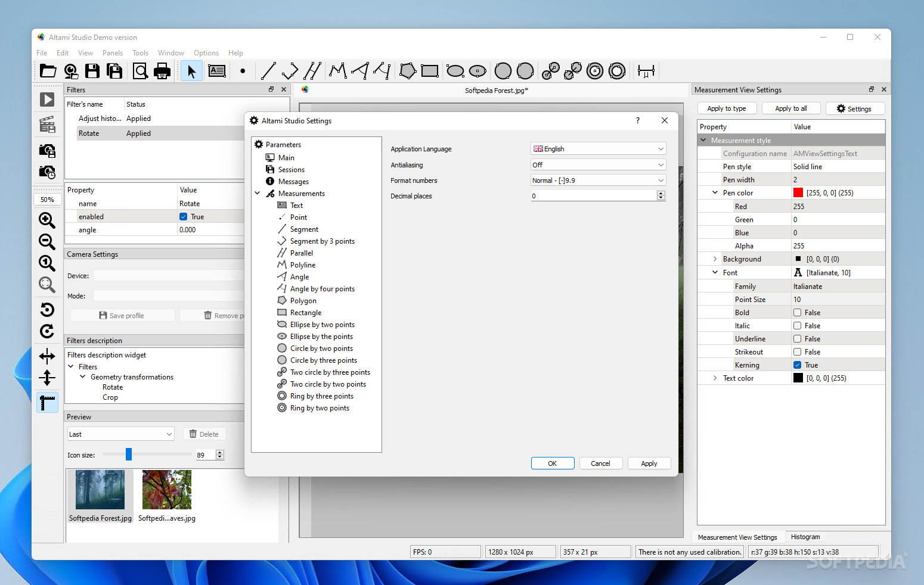Collapse the Pen color property group
This screenshot has height=585, width=924.
coord(715,192)
